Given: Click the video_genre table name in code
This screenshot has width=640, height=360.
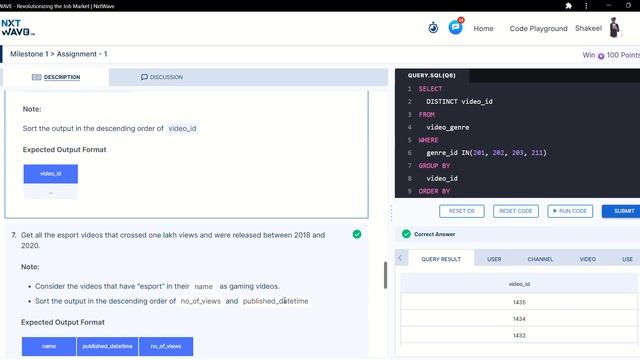Looking at the screenshot, I should tap(448, 127).
